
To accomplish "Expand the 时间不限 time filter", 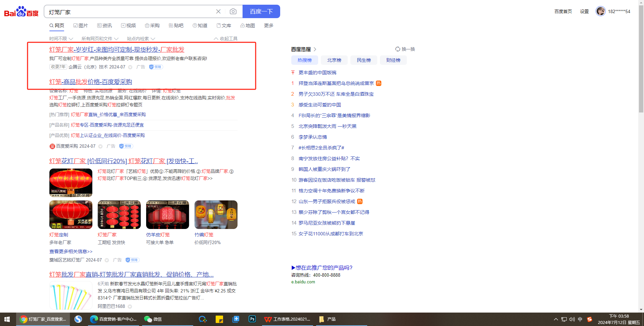I will pos(61,39).
